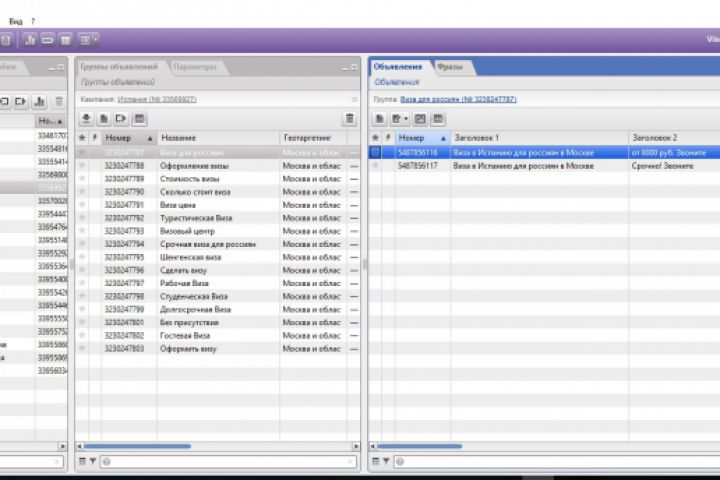This screenshot has width=720, height=480.
Task: Open the export dropdown in the top toolbar
Action: [x=88, y=40]
